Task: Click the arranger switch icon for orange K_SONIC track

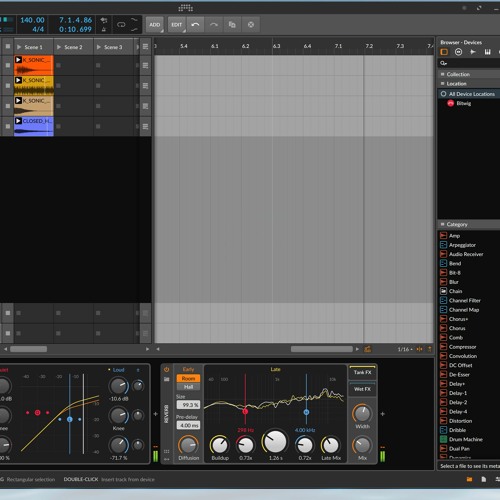Action: 145,65
